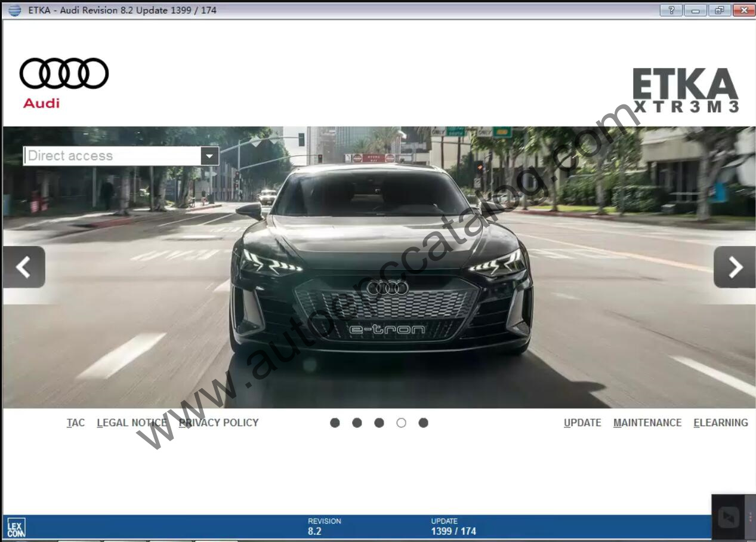This screenshot has height=542, width=756.
Task: Select the fifth carousel dot indicator
Action: click(x=423, y=423)
